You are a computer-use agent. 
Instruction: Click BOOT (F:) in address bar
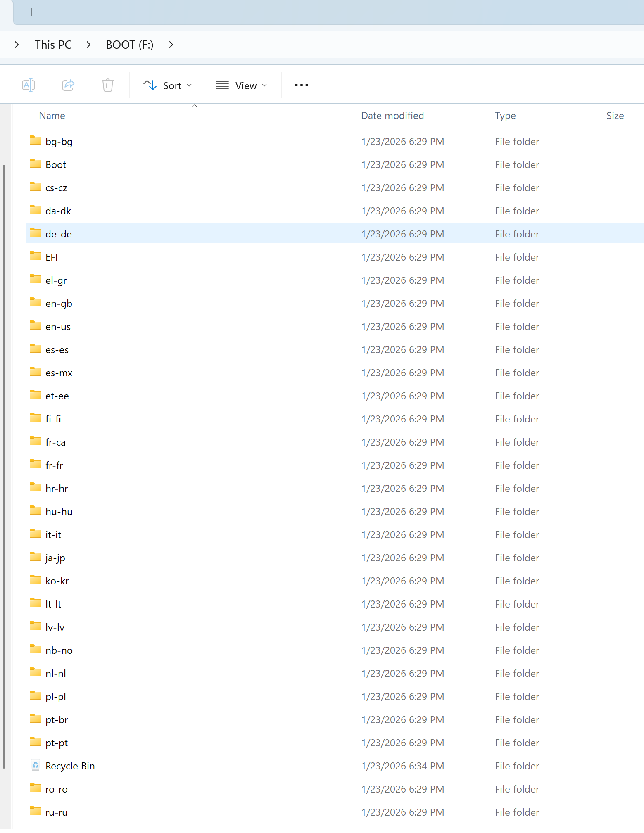(129, 45)
